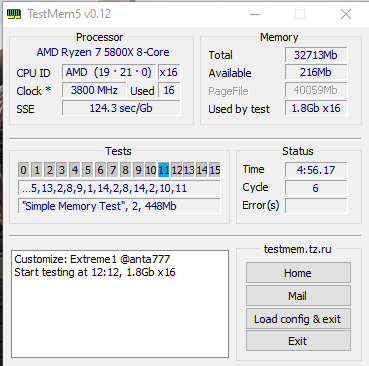
Task: Click the Mail button
Action: tap(298, 296)
